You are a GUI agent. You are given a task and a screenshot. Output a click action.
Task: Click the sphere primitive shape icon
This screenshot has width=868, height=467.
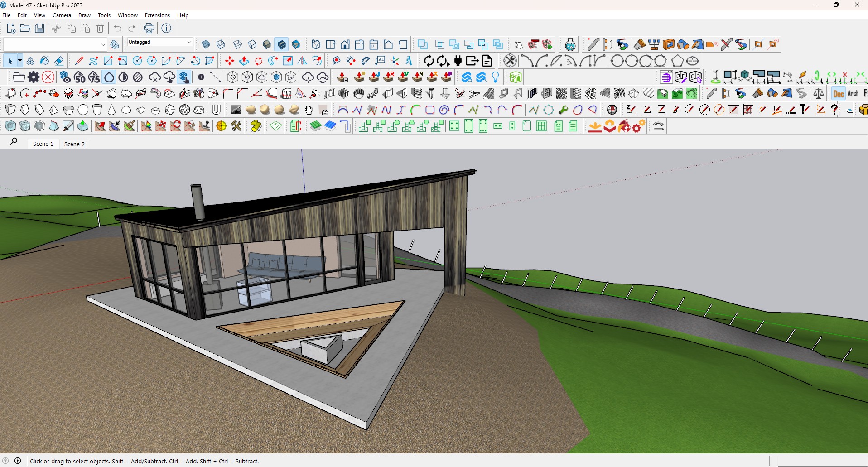coord(83,110)
